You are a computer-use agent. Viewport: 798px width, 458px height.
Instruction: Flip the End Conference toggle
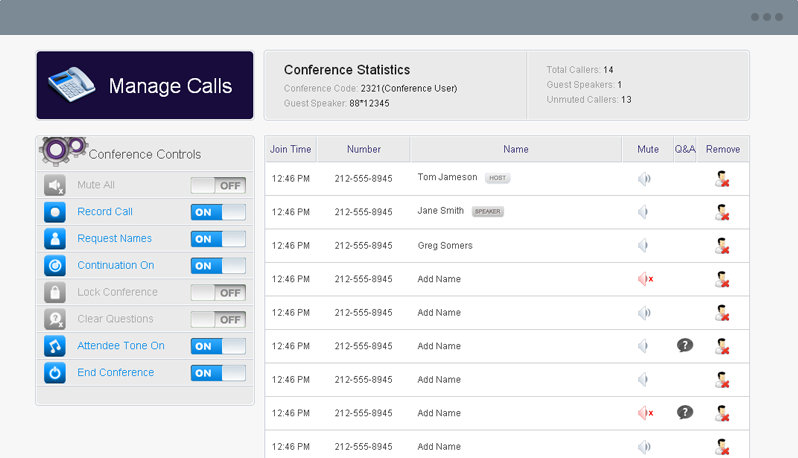[218, 373]
